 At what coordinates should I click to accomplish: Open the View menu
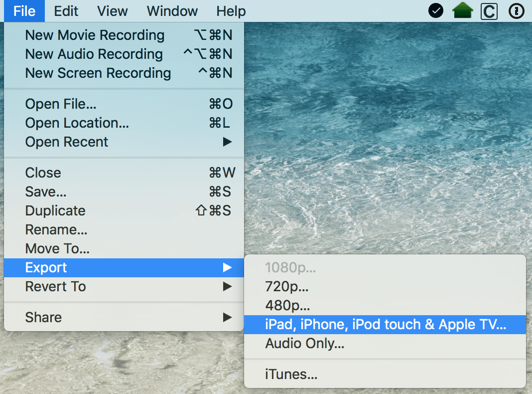(x=112, y=11)
